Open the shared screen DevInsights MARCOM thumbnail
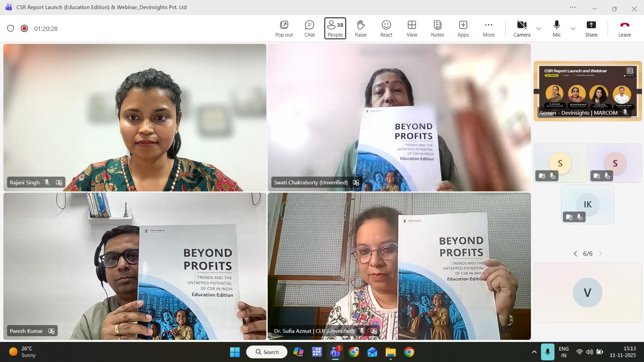Viewport: 644px width, 362px height. [x=588, y=91]
